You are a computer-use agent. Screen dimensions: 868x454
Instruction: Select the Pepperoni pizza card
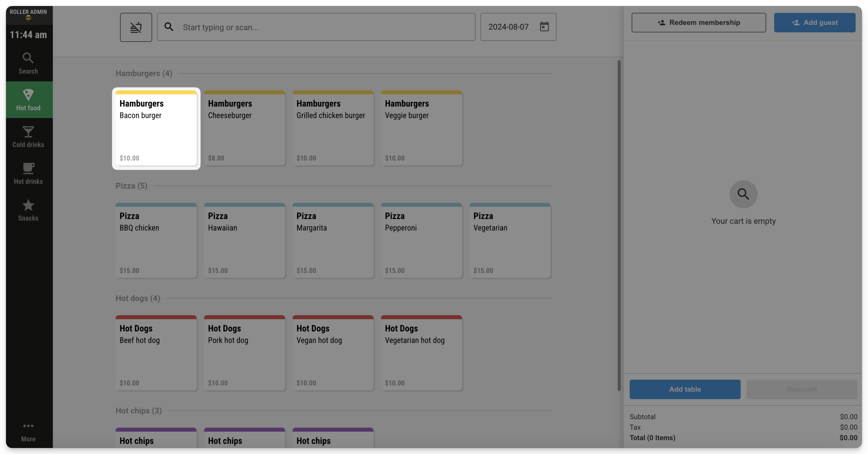coord(422,241)
